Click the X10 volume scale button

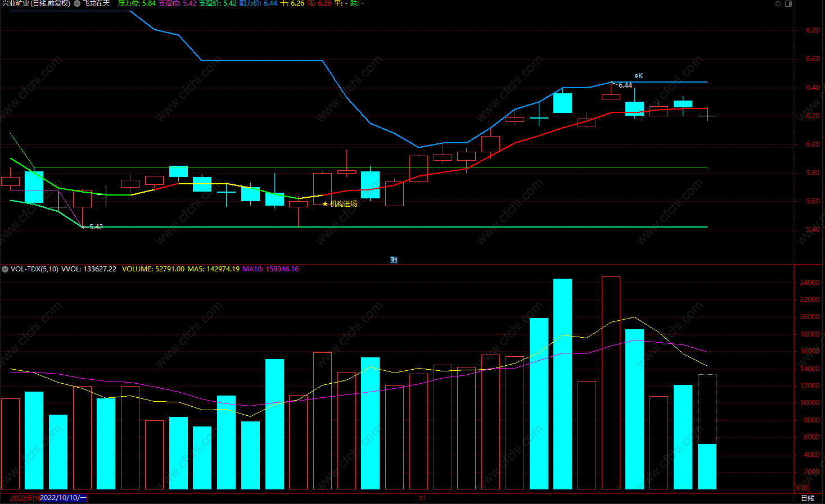801,488
